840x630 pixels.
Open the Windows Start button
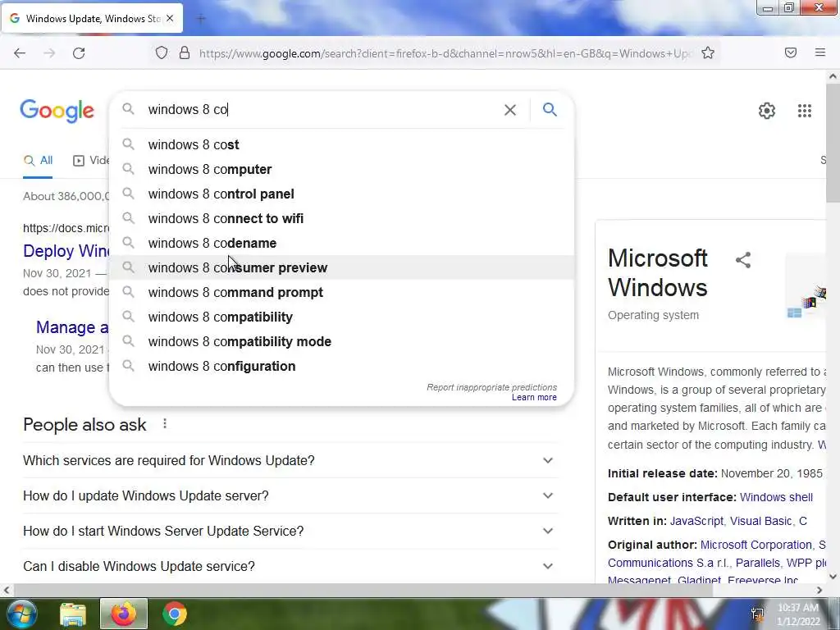[22, 614]
